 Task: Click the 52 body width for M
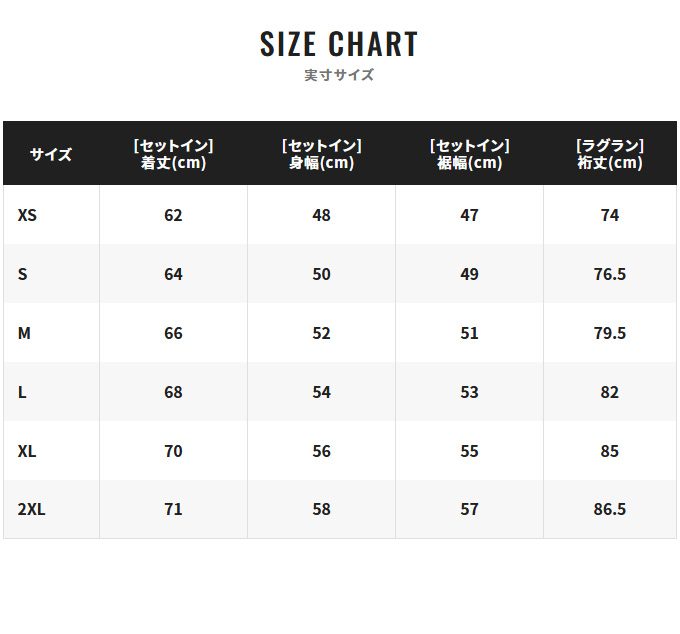tap(321, 333)
